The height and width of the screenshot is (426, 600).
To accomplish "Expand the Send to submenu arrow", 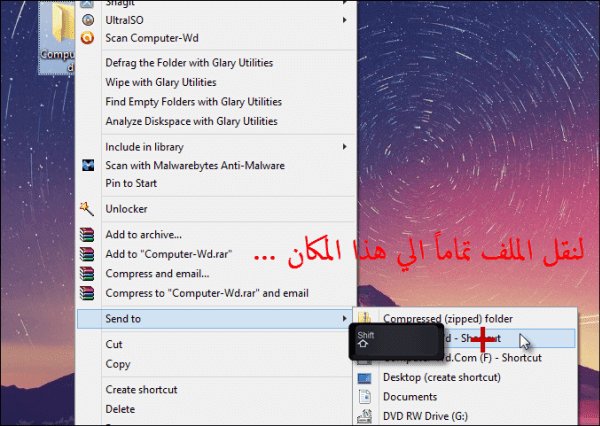I will [345, 318].
